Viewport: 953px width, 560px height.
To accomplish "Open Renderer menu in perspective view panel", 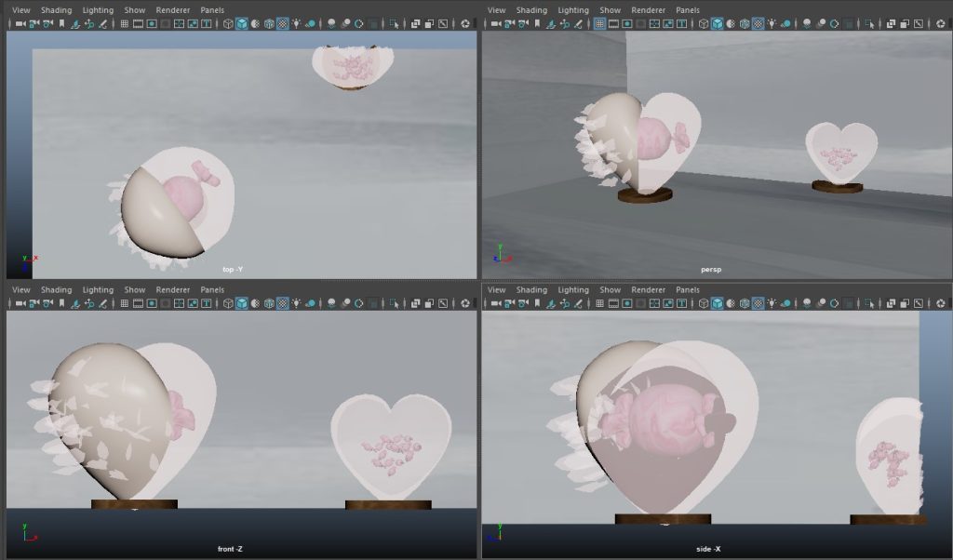I will tap(649, 10).
